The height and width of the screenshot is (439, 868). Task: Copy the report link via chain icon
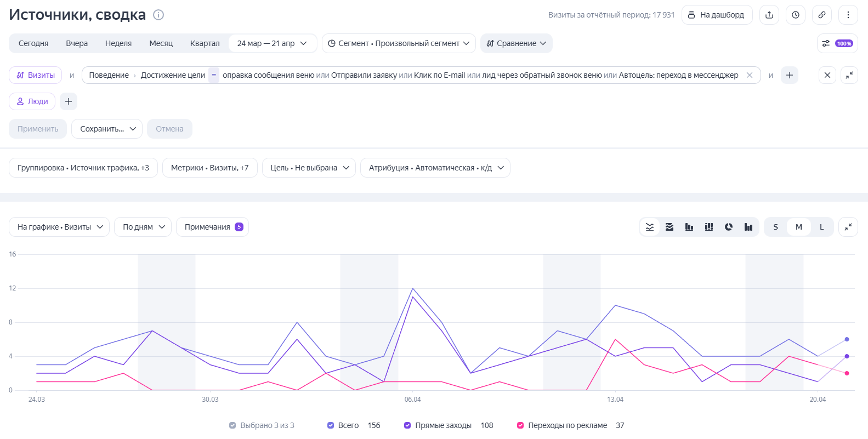coord(822,15)
